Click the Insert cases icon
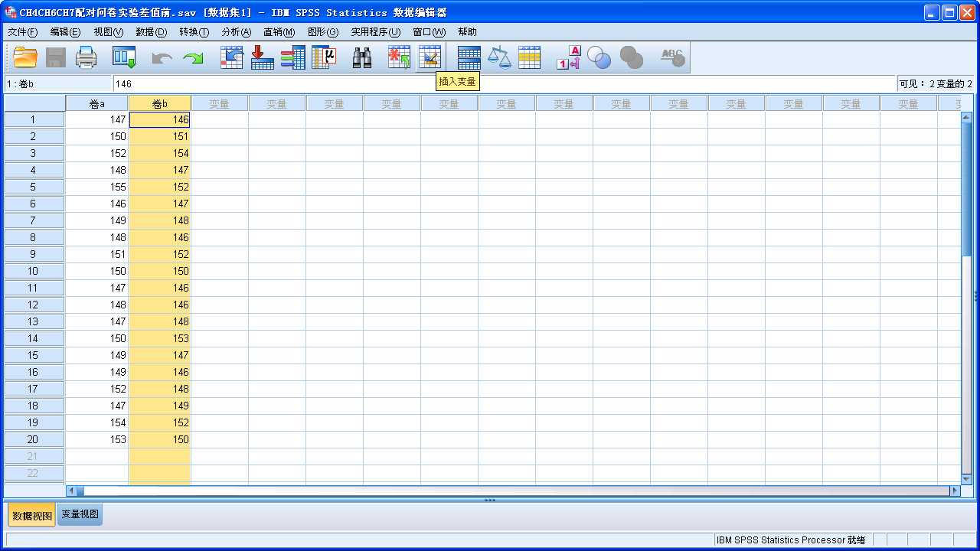The image size is (980, 551). (x=399, y=57)
